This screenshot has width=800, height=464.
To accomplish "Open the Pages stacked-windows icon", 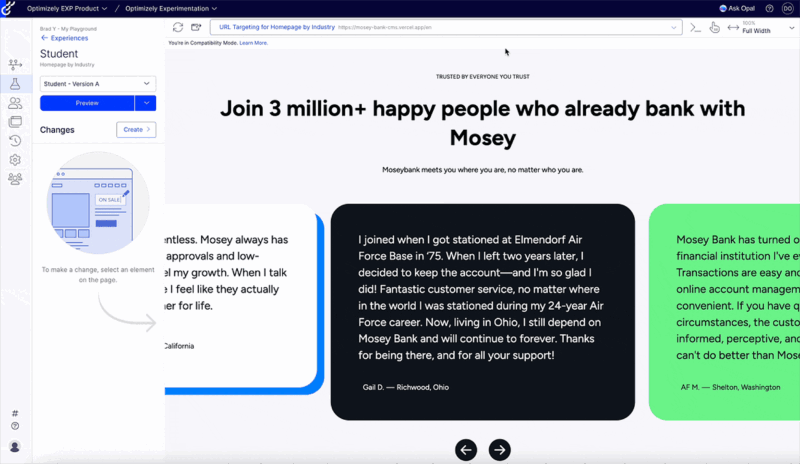I will [15, 121].
